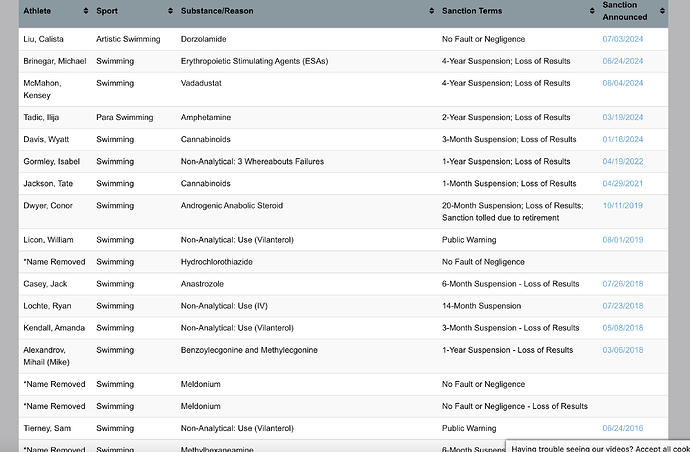The image size is (690, 452).
Task: Sort by Sanction Terms column arrows
Action: click(592, 11)
